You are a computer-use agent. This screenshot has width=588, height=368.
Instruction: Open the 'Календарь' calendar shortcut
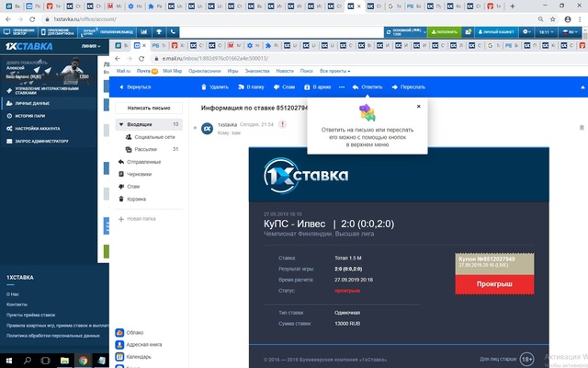pos(133,357)
